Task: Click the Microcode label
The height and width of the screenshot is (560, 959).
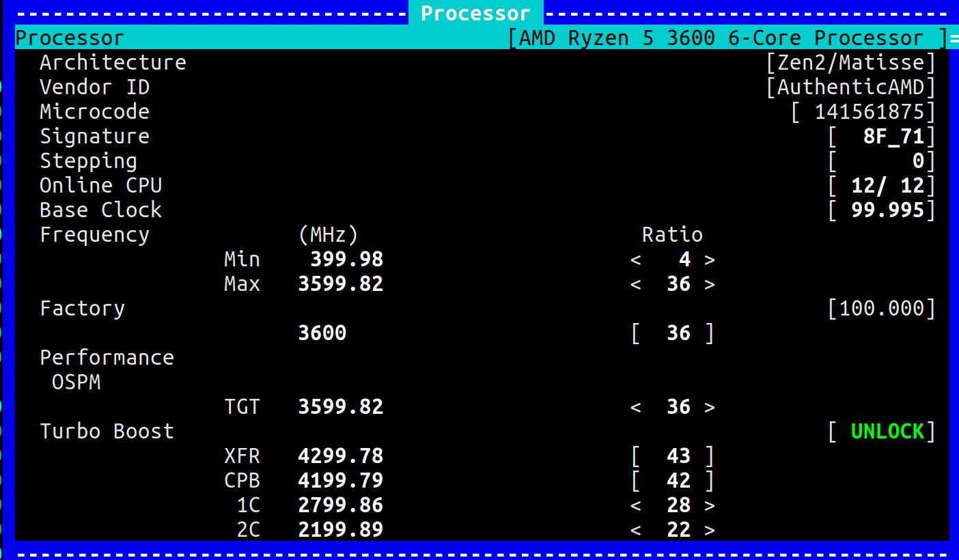Action: tap(94, 111)
